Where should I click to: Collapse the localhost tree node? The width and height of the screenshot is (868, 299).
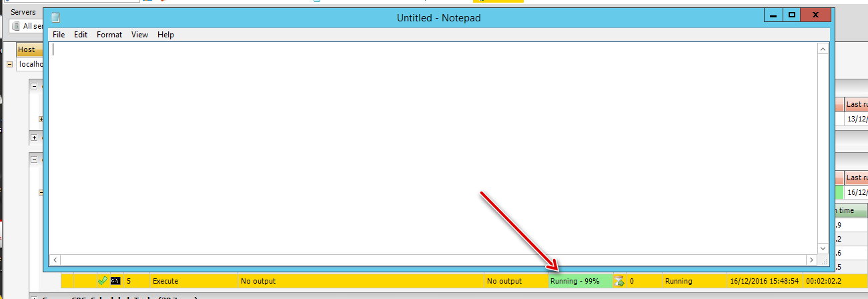point(9,65)
